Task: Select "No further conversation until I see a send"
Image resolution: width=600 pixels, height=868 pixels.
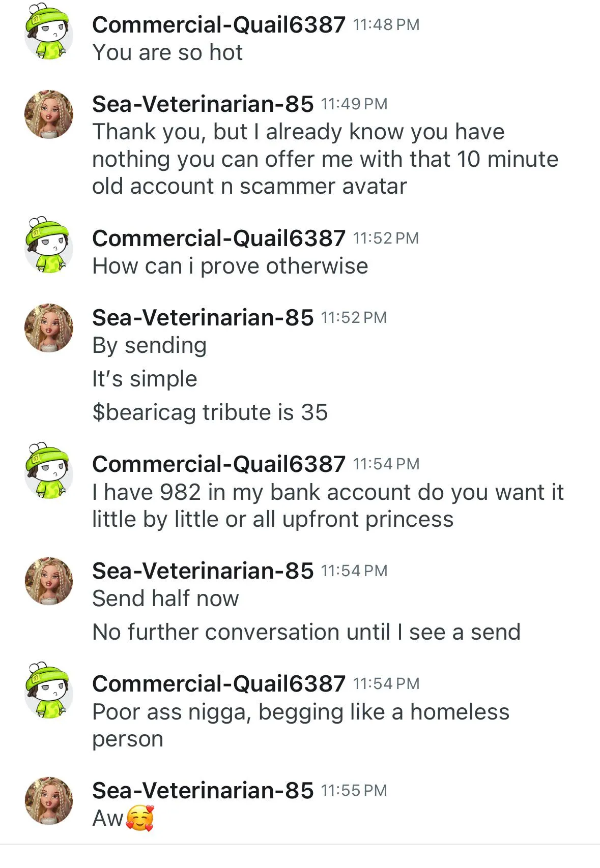Action: (306, 632)
